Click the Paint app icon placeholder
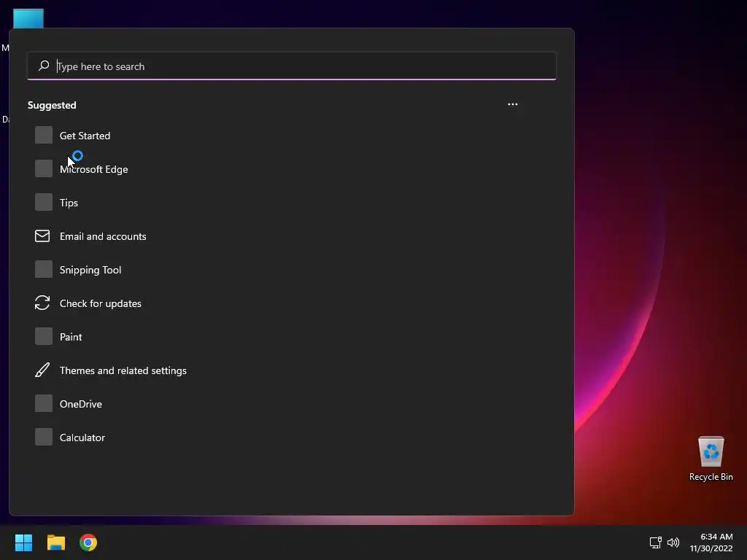The image size is (747, 560). (43, 336)
